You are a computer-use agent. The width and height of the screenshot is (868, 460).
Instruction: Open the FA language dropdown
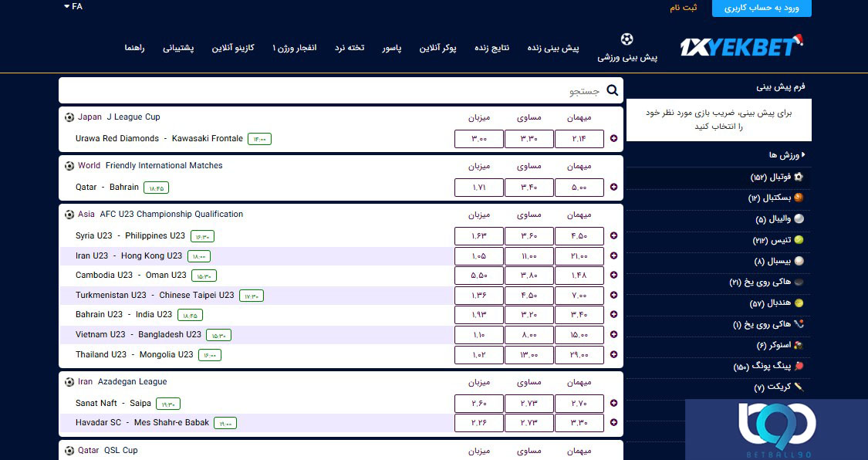pyautogui.click(x=73, y=7)
